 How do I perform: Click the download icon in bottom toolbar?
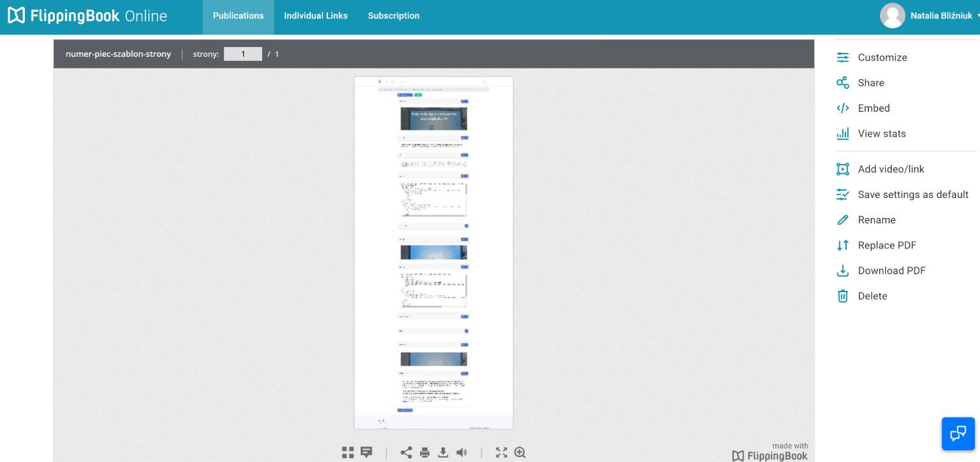[x=443, y=452]
